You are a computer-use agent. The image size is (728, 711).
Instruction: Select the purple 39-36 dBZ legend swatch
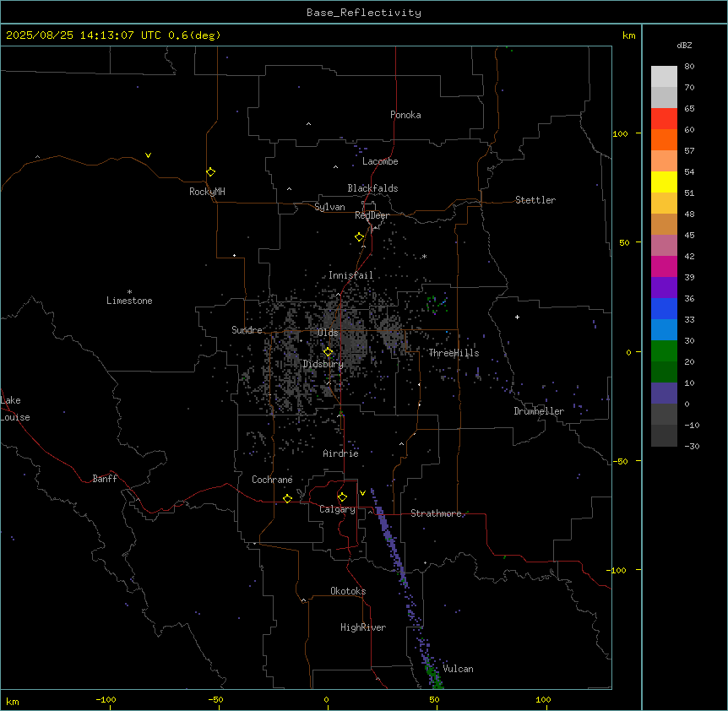[664, 288]
